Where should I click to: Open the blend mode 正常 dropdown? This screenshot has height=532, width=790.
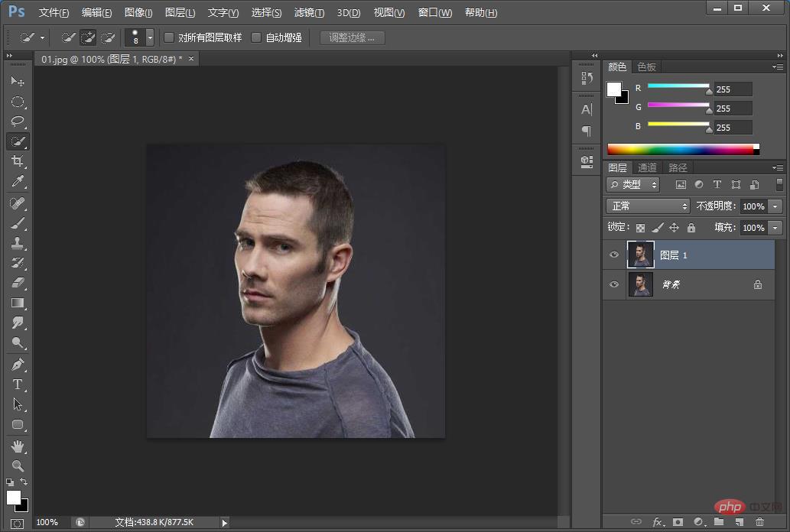pyautogui.click(x=648, y=206)
